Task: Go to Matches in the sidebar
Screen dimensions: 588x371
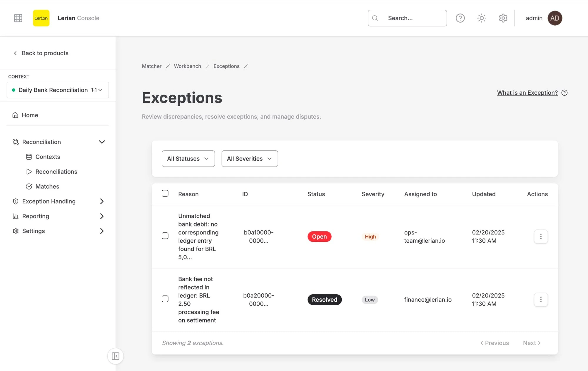Action: tap(47, 187)
